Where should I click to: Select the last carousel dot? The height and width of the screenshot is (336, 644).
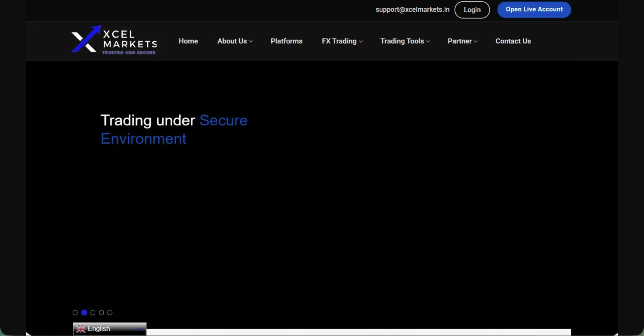point(110,312)
